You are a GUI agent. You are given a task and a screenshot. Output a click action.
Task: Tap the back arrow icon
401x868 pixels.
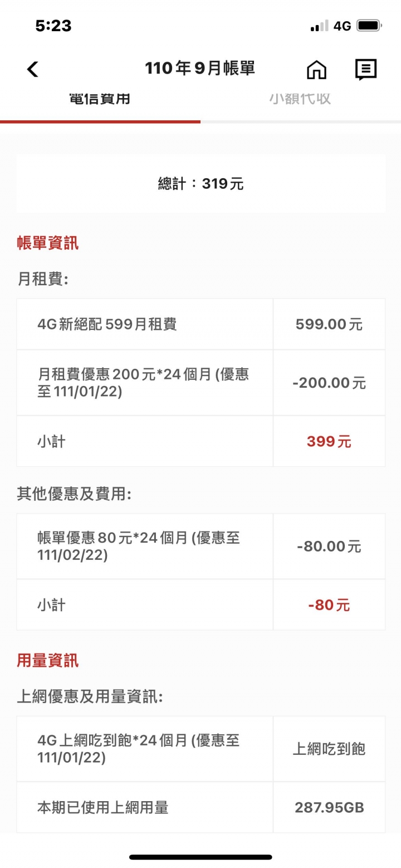33,70
